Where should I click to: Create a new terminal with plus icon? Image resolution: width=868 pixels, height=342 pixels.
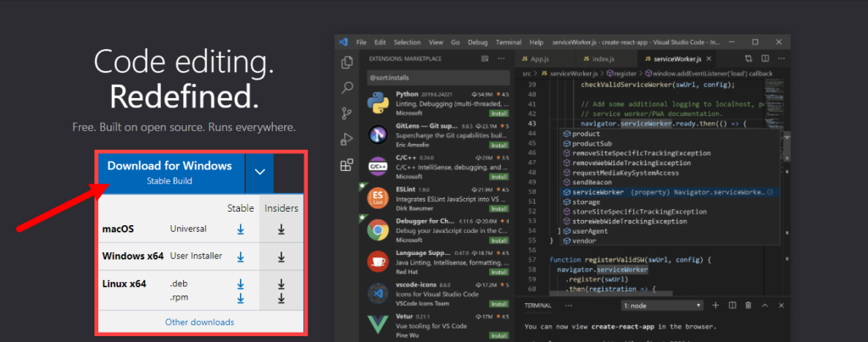pos(715,305)
